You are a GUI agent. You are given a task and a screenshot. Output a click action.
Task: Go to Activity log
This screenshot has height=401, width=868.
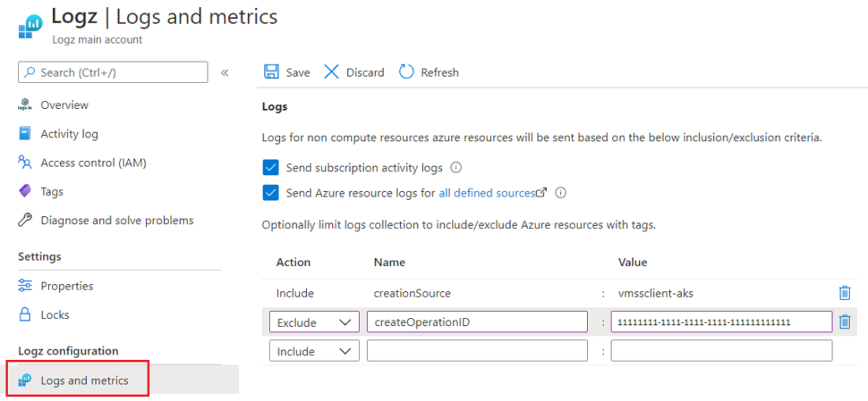pyautogui.click(x=69, y=134)
